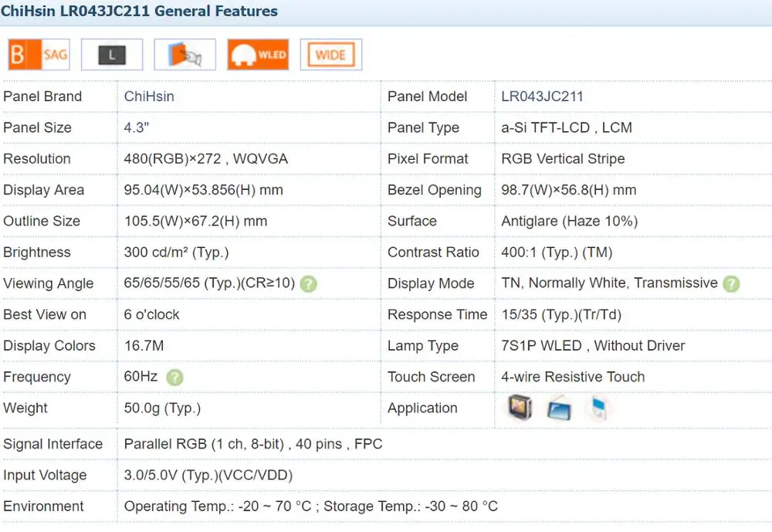Click the 'Application' row label
Image resolution: width=772 pixels, height=532 pixels.
[x=422, y=408]
